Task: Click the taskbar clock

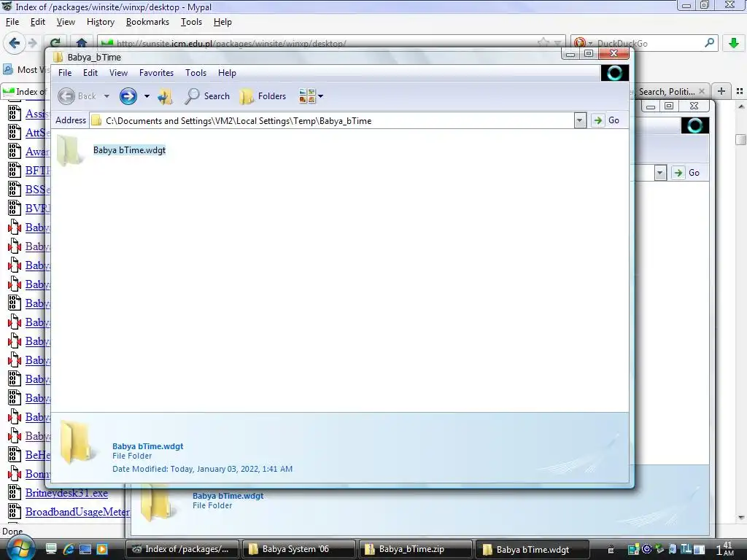Action: coord(725,548)
